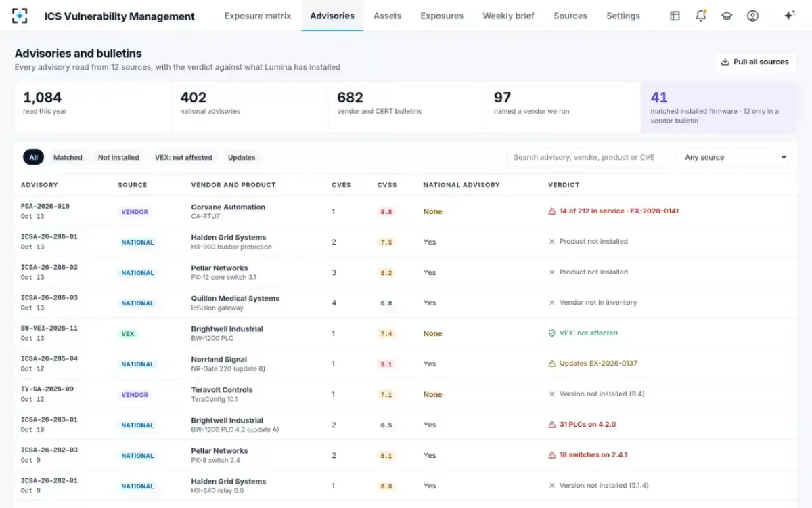Image resolution: width=812 pixels, height=508 pixels.
Task: Open the user account profile icon
Action: click(x=752, y=16)
